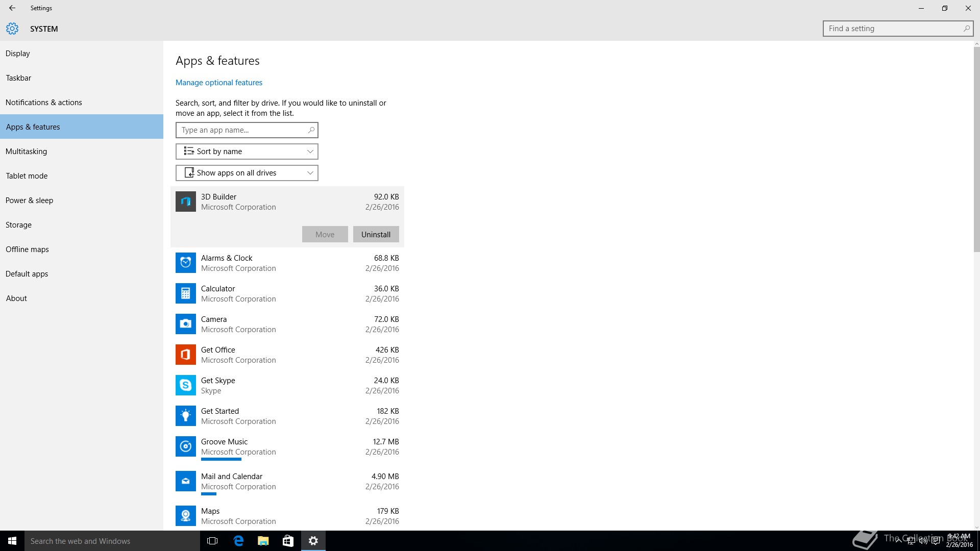980x551 pixels.
Task: Open the About page
Action: pos(82,298)
